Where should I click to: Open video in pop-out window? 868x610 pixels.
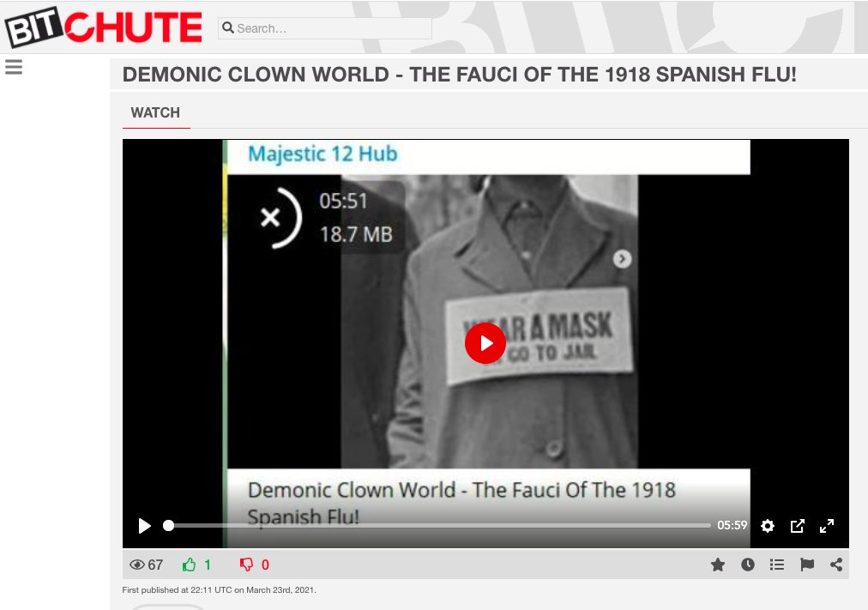pyautogui.click(x=797, y=525)
